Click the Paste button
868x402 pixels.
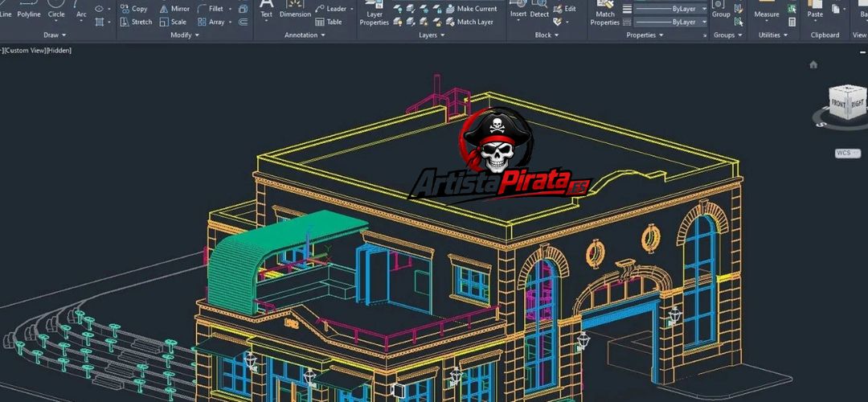815,10
